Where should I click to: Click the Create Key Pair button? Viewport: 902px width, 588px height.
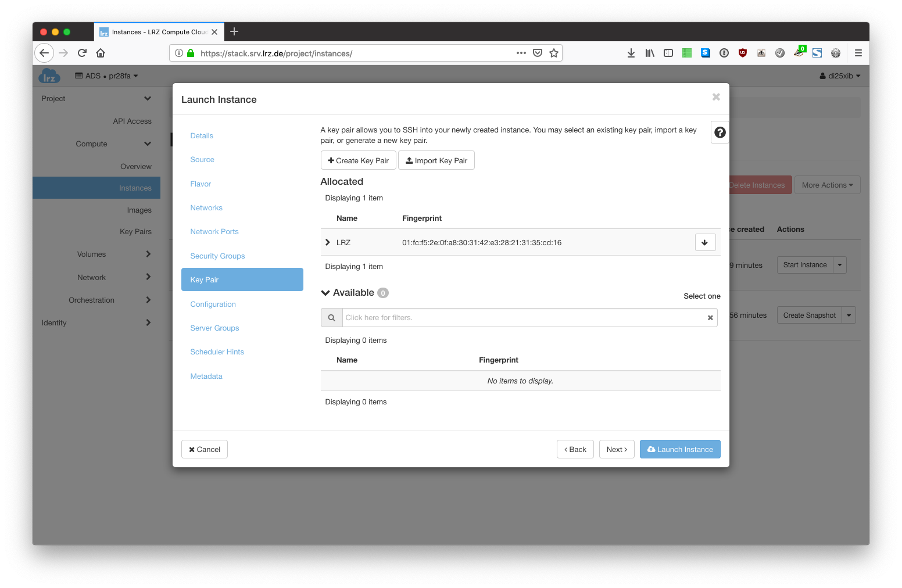pyautogui.click(x=358, y=160)
